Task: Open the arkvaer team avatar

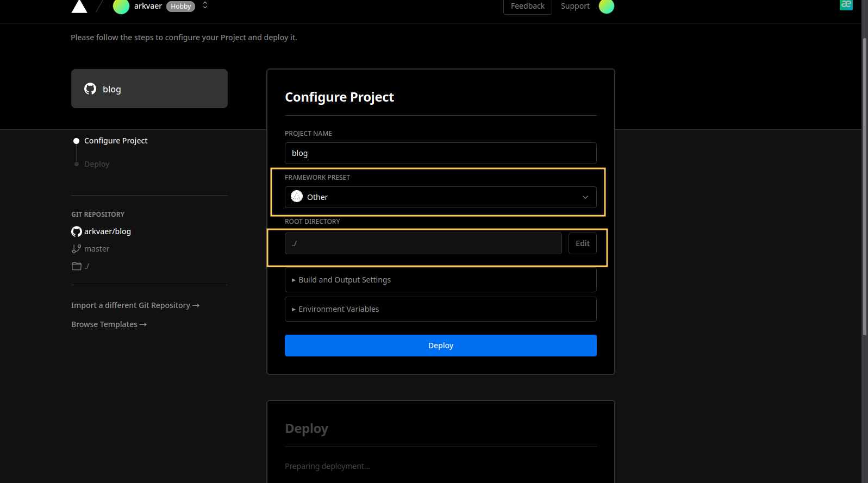Action: (x=121, y=7)
